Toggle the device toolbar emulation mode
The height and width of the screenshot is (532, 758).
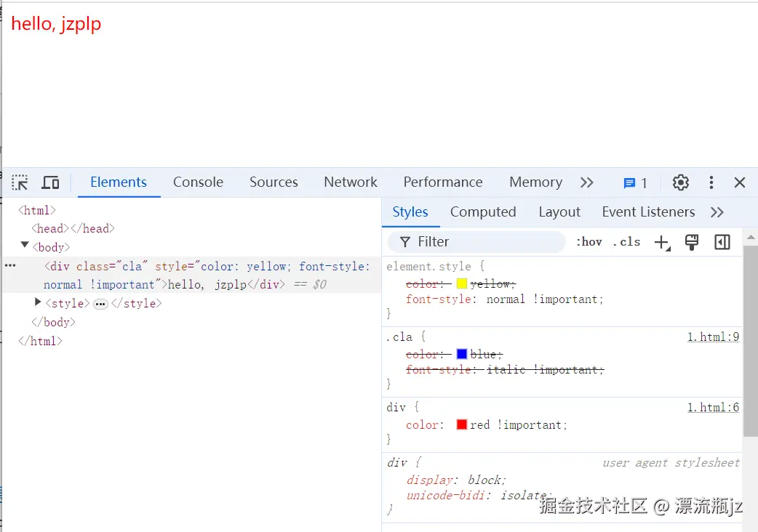coord(50,182)
